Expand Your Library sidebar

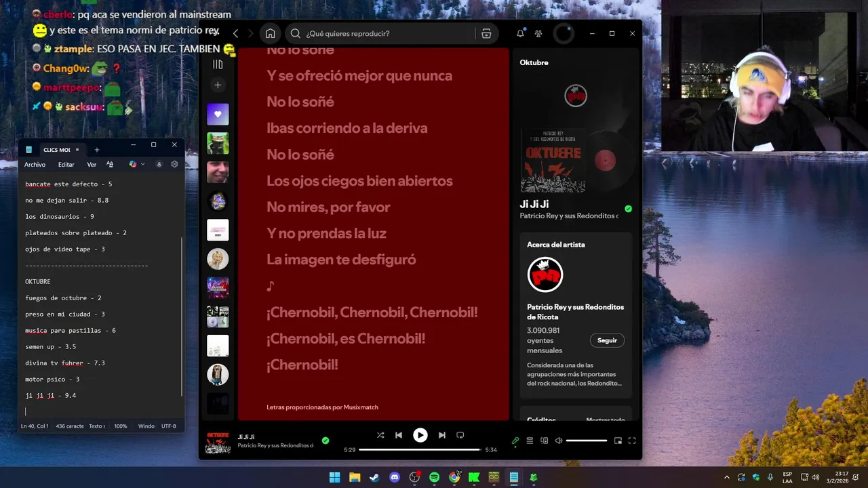click(218, 64)
